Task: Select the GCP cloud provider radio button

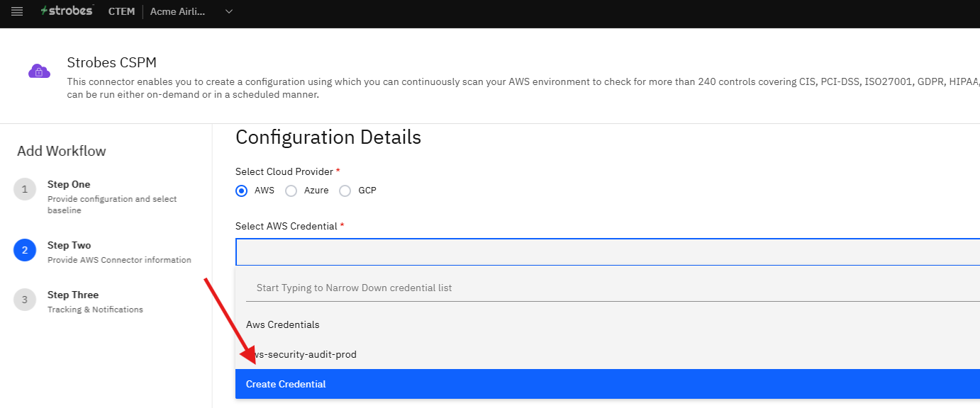Action: click(x=345, y=191)
